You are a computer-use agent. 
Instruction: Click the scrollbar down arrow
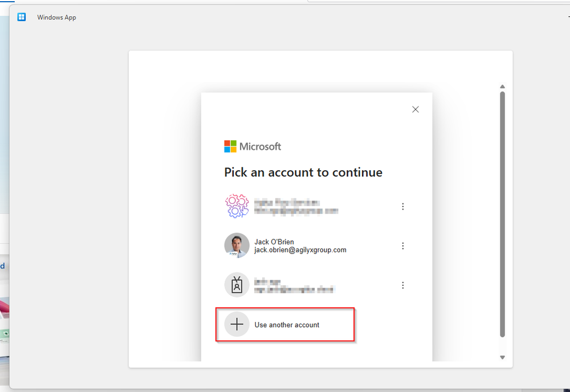point(502,357)
